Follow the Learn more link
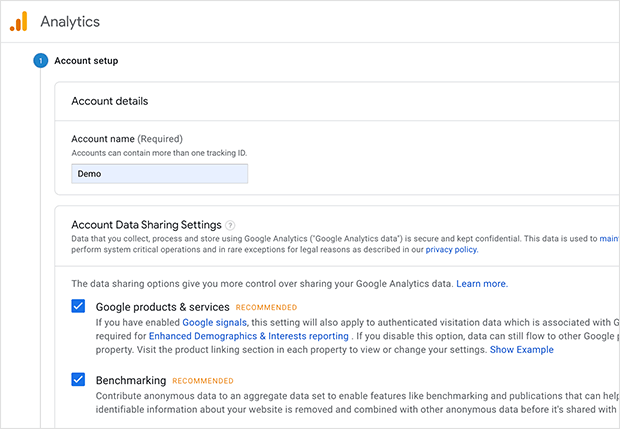This screenshot has width=620, height=429. pyautogui.click(x=482, y=283)
